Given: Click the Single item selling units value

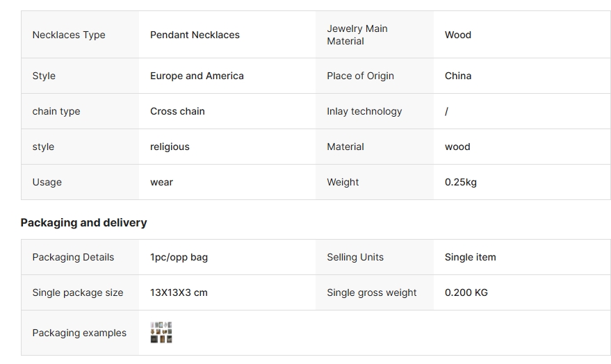Looking at the screenshot, I should click(471, 257).
